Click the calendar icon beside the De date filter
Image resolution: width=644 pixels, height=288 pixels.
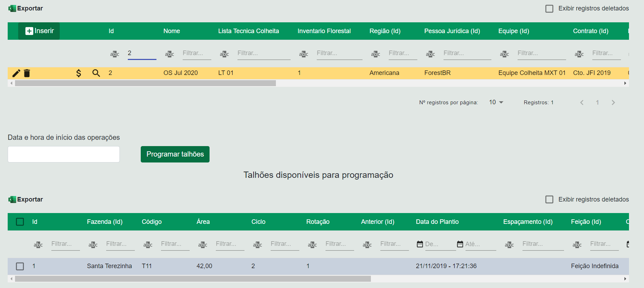point(420,244)
